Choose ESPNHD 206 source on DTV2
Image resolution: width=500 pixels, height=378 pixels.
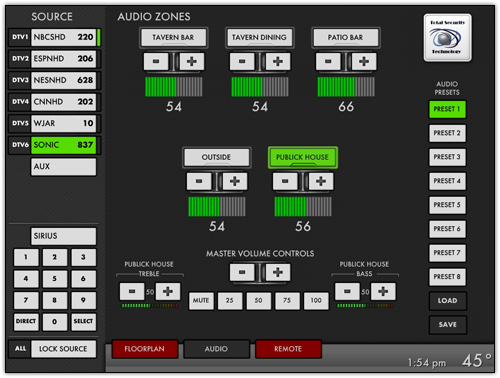63,59
